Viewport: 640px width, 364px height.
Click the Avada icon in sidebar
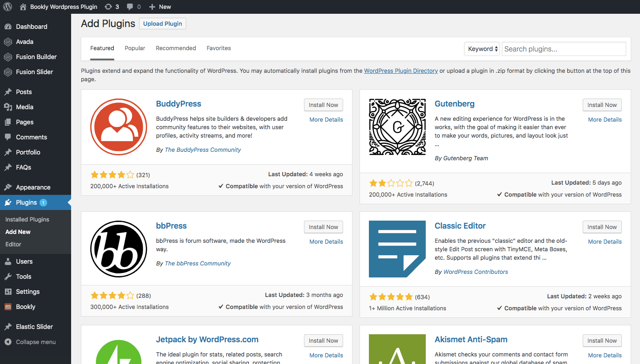pos(8,42)
